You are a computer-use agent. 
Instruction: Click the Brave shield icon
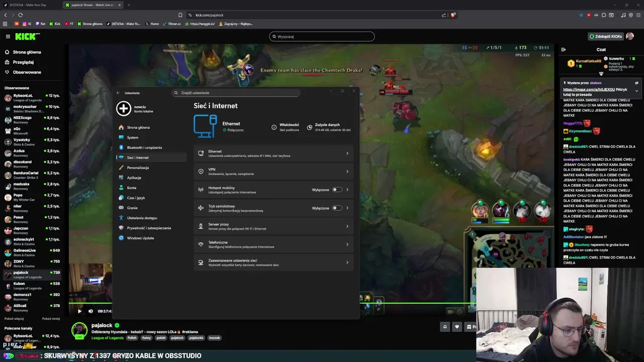(453, 15)
